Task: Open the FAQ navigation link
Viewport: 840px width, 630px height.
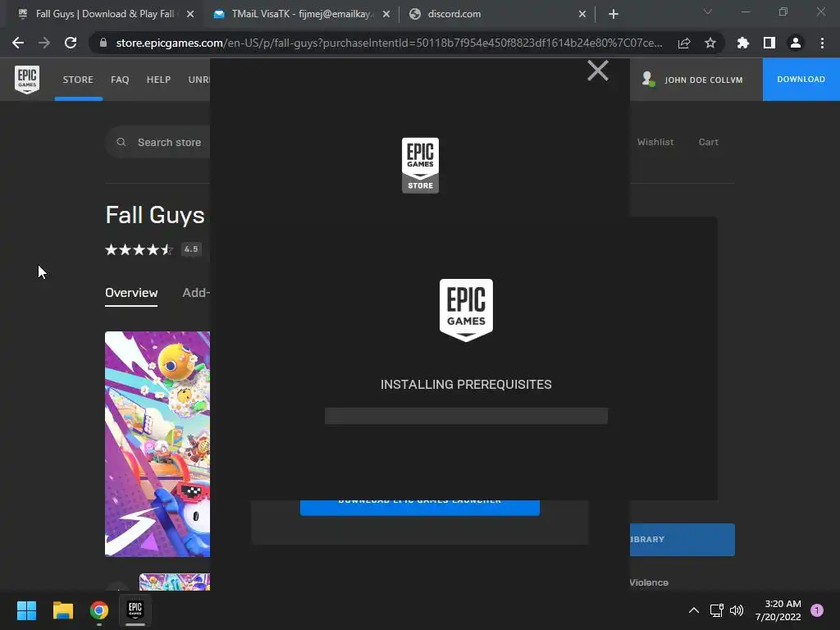Action: [x=120, y=80]
